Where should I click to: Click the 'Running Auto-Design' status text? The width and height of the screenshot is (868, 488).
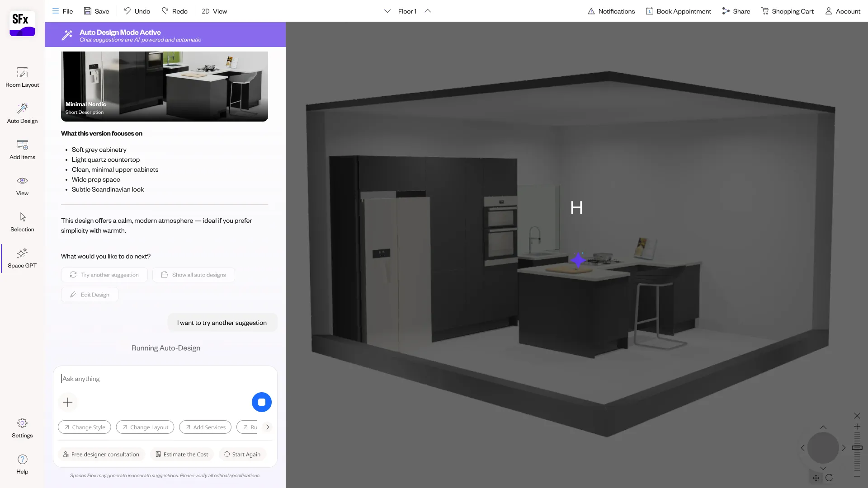pyautogui.click(x=166, y=348)
